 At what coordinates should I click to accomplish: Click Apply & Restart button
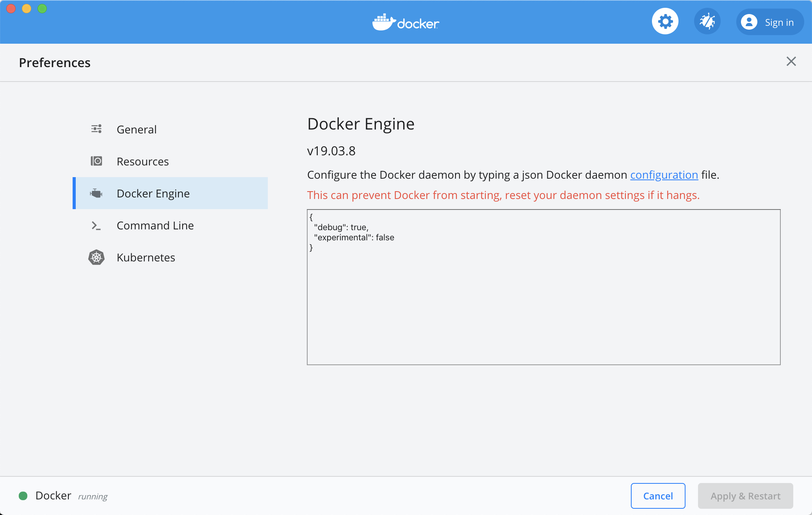(x=745, y=496)
